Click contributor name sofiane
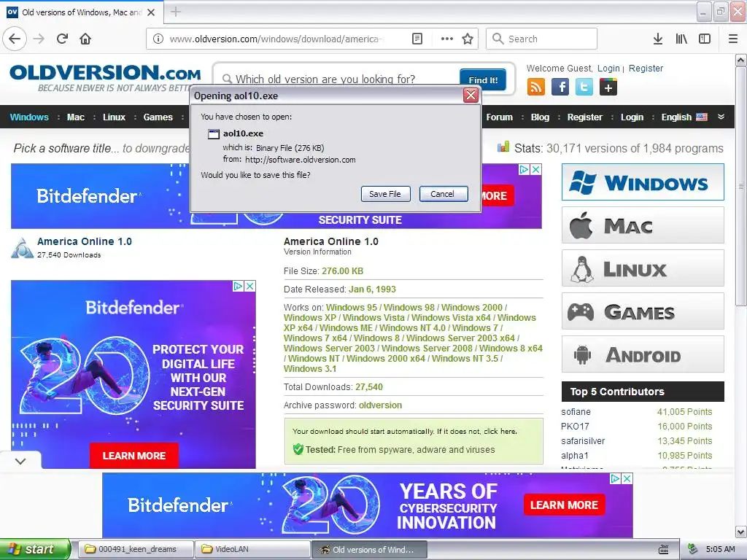Viewport: 747px width, 560px height. 576,412
